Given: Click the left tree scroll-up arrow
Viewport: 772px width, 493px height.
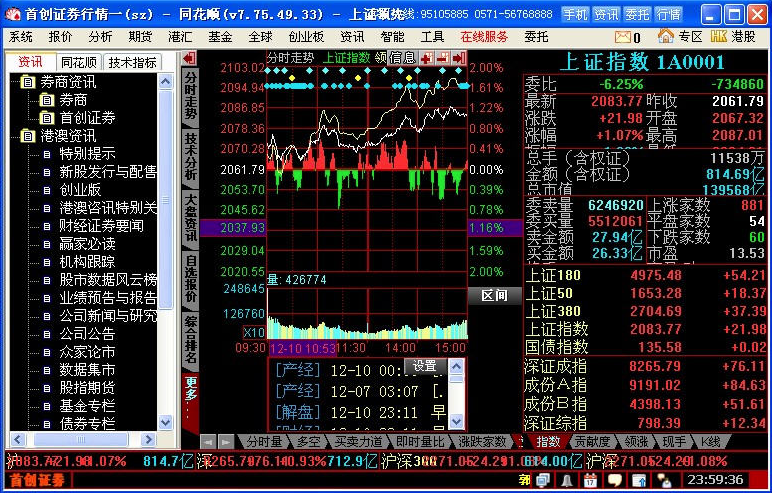Looking at the screenshot, I should 165,81.
